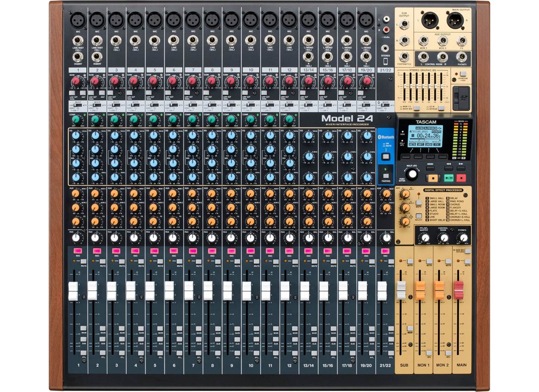This screenshot has height=392, width=539.
Task: Arm the REC button on channel 8
Action: (x=212, y=251)
